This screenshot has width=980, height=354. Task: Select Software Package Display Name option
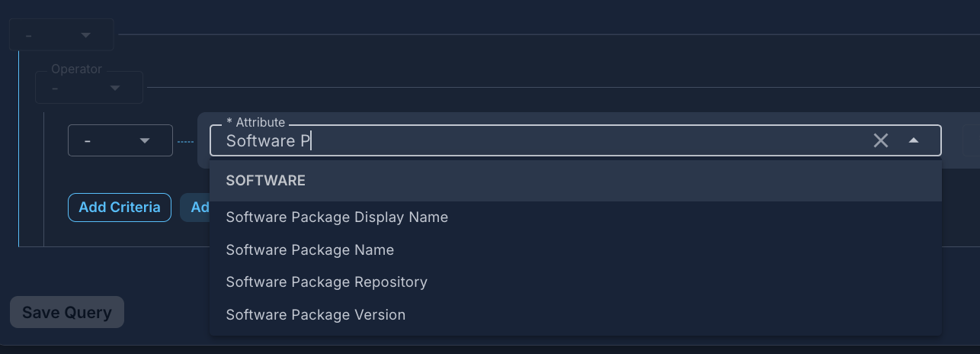[x=337, y=217]
